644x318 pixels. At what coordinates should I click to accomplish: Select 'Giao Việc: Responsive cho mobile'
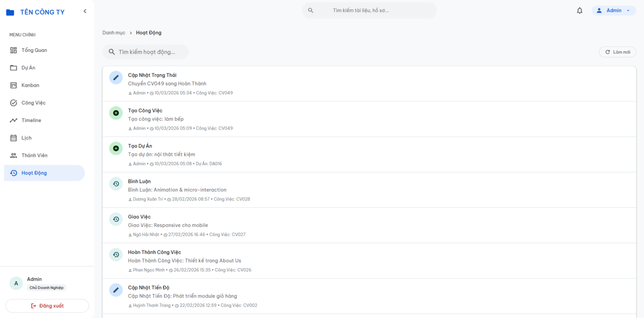(168, 225)
